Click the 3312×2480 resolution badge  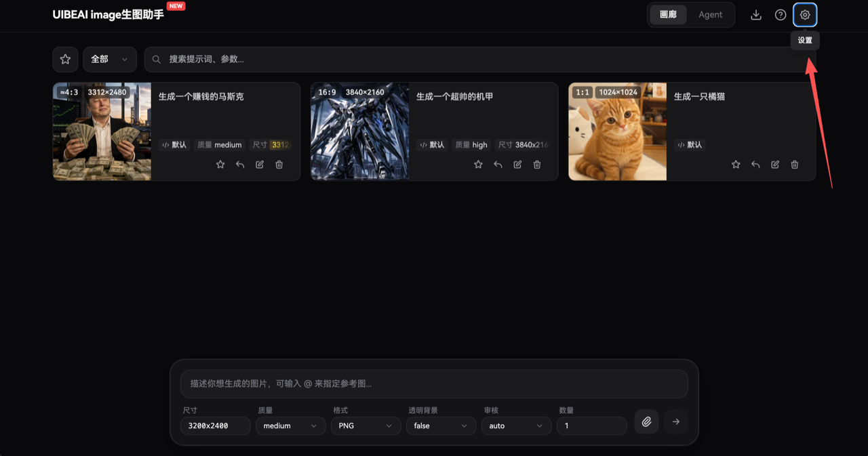(107, 92)
